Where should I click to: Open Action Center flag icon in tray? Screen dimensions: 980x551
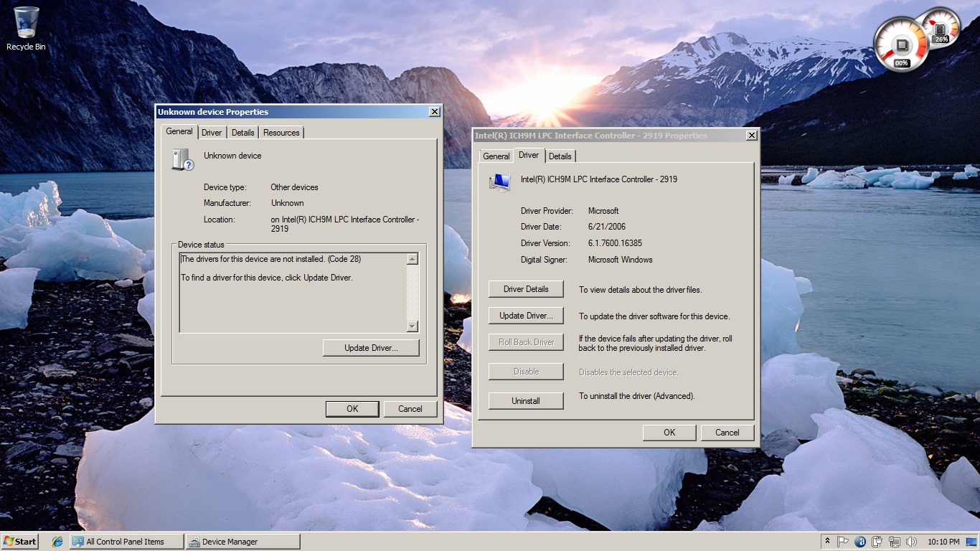click(x=843, y=542)
